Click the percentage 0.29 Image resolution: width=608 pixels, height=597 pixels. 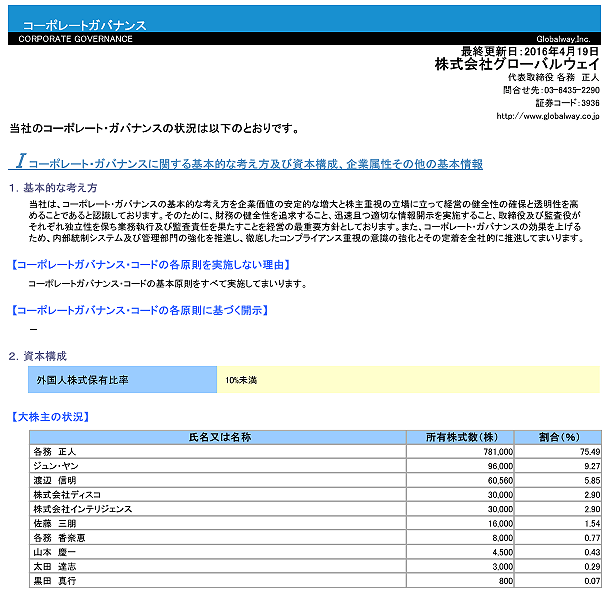(592, 567)
